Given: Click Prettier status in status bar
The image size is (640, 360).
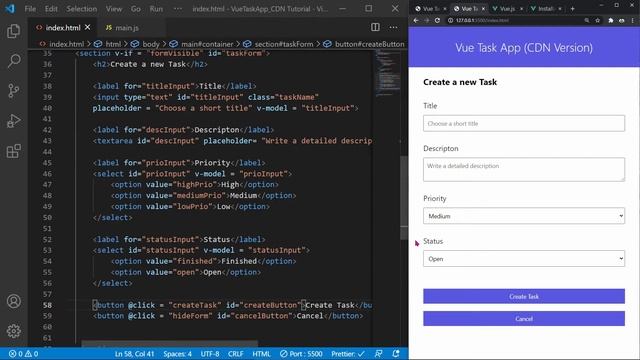Looking at the screenshot, I should click(348, 354).
